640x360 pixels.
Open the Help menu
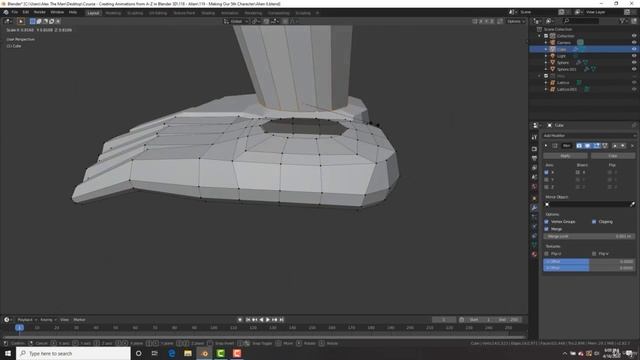(73, 12)
